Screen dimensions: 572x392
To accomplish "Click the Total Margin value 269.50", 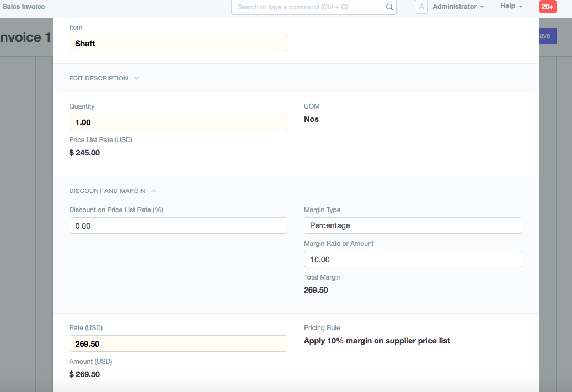I will point(316,290).
